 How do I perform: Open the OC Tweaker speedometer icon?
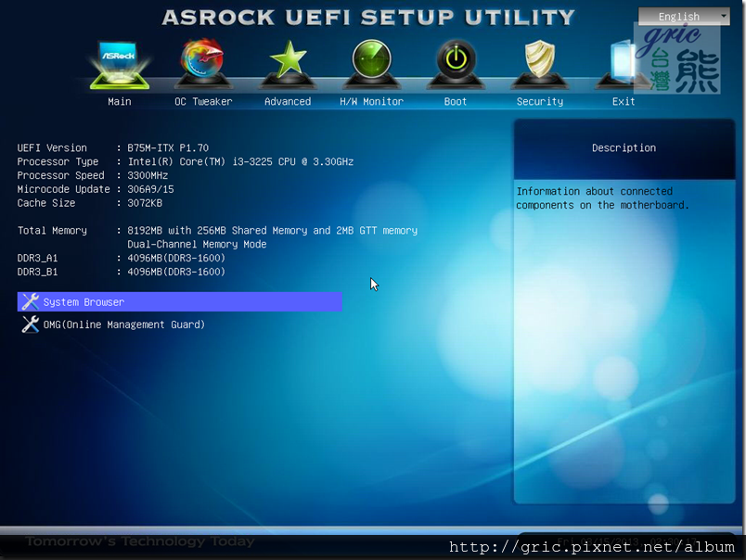(x=203, y=64)
